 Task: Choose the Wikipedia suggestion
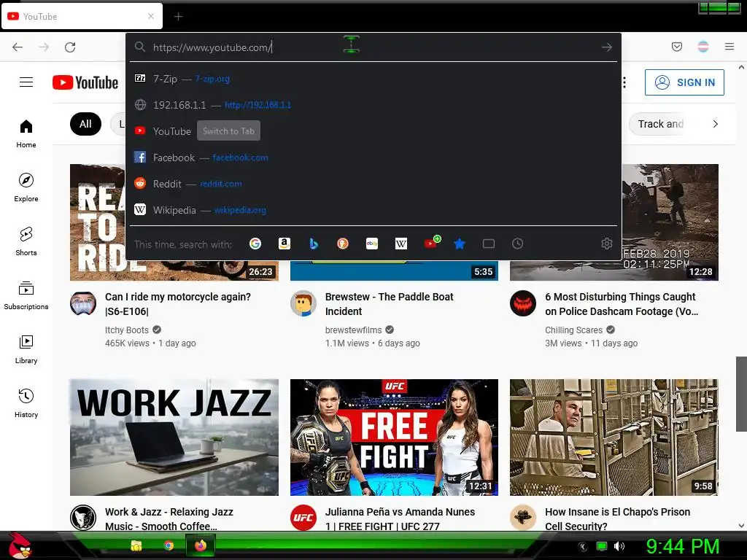[x=373, y=210]
